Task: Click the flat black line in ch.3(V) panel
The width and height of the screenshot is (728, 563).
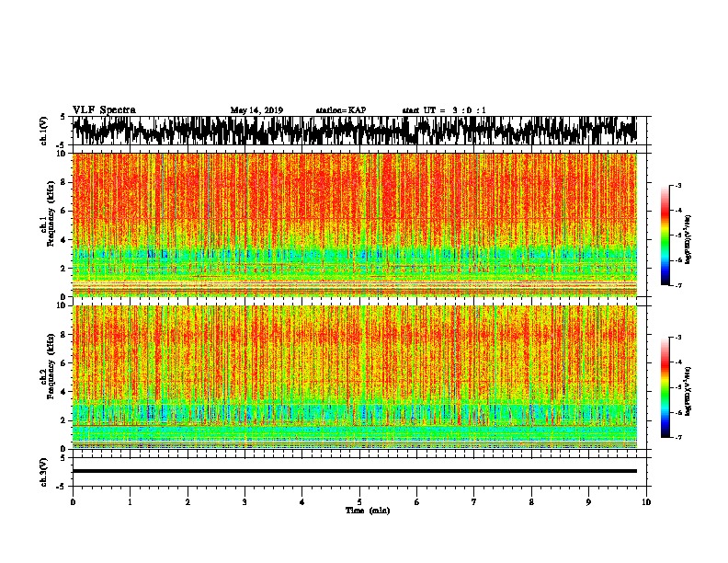Action: coord(355,471)
